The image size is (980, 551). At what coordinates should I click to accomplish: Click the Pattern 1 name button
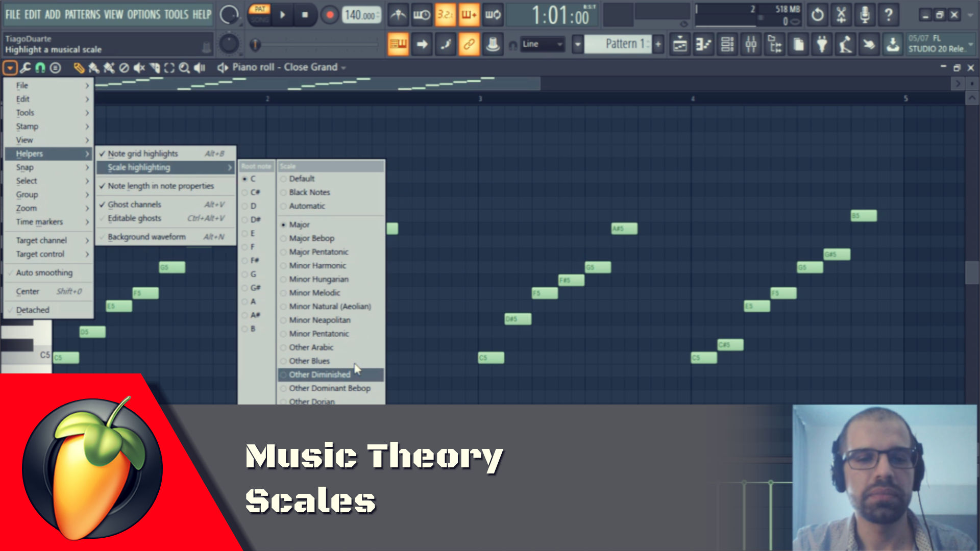pyautogui.click(x=619, y=44)
